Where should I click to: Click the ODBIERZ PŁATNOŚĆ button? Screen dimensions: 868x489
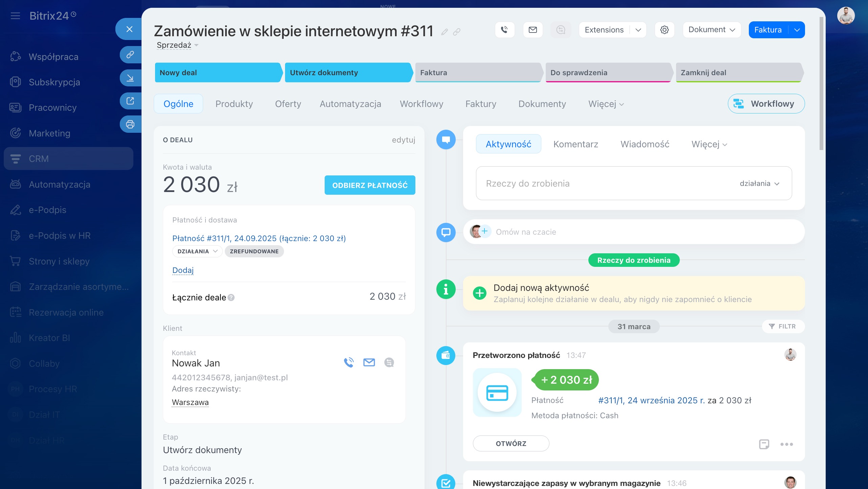point(370,185)
